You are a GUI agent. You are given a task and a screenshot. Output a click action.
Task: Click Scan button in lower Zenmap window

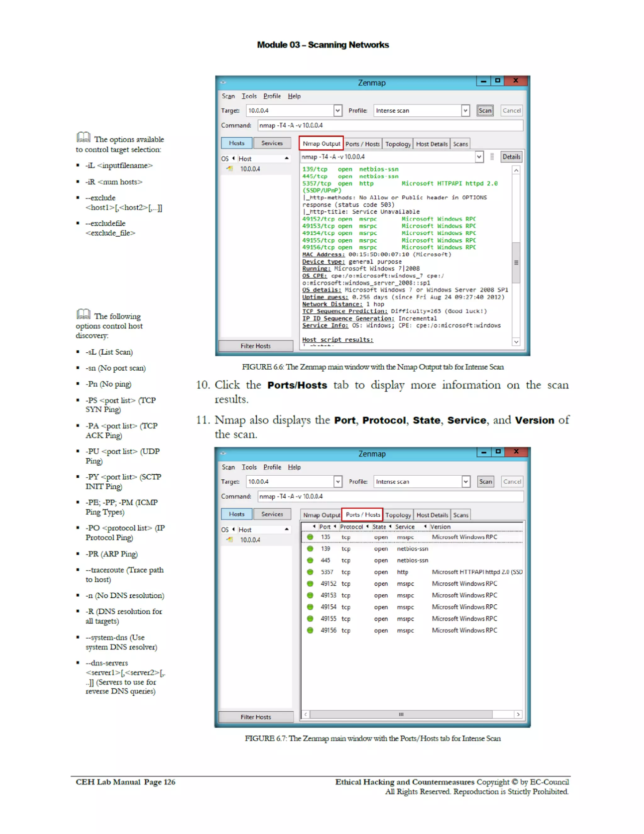point(485,482)
